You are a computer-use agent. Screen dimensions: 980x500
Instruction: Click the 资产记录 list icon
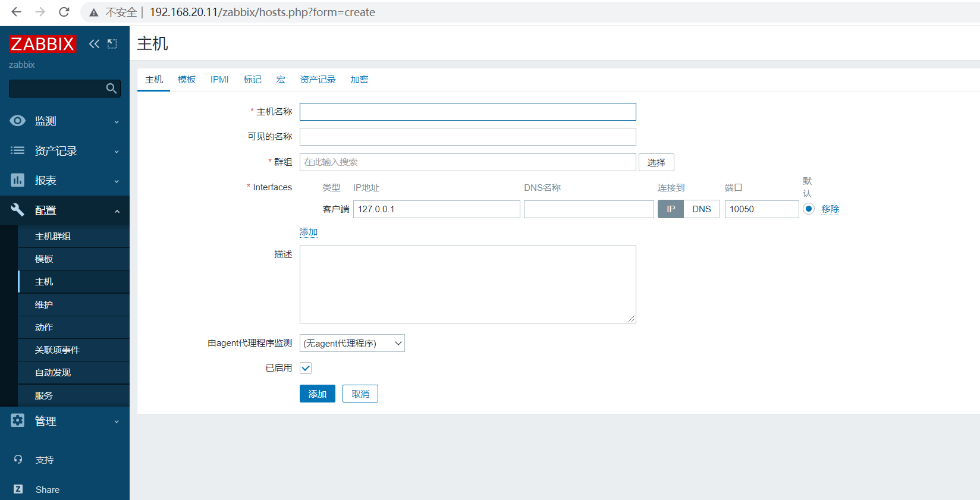coord(18,150)
